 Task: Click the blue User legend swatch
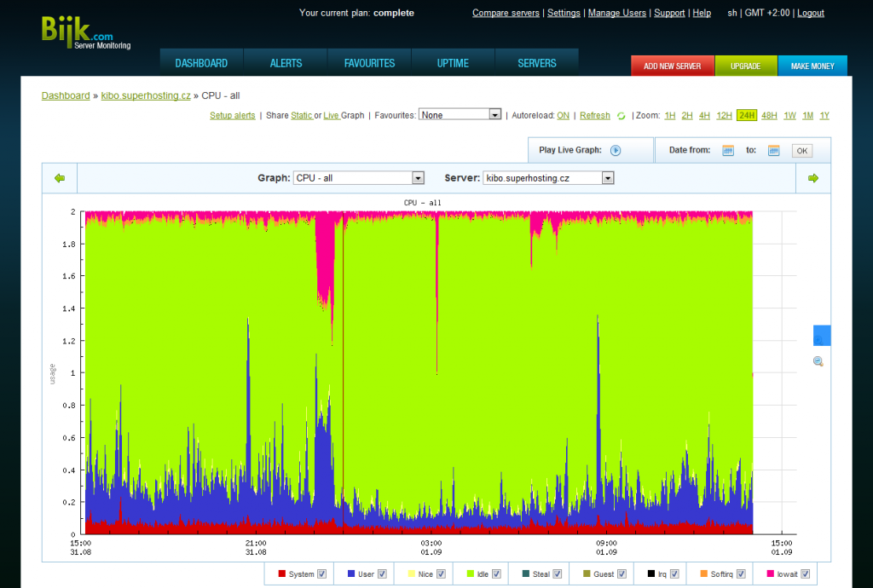pos(350,574)
